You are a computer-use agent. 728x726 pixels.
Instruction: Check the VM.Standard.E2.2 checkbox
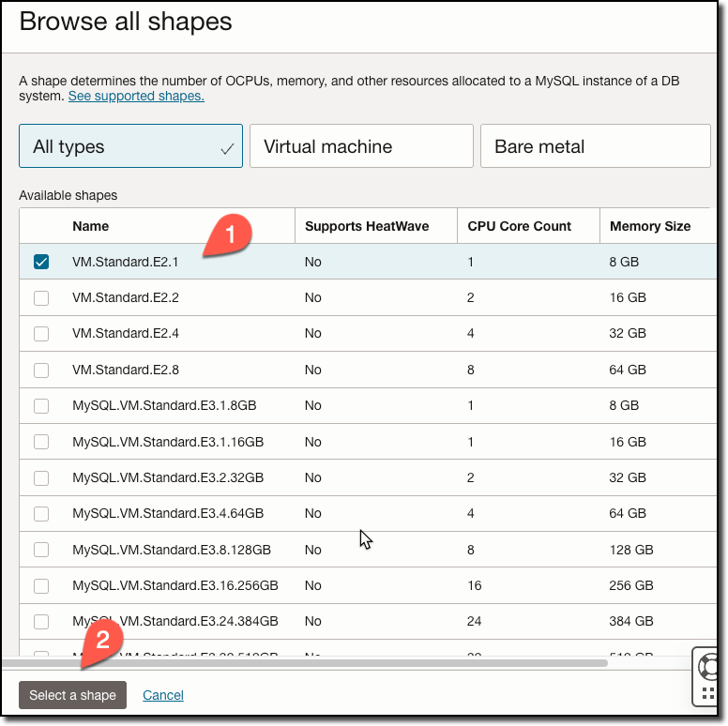pyautogui.click(x=41, y=297)
